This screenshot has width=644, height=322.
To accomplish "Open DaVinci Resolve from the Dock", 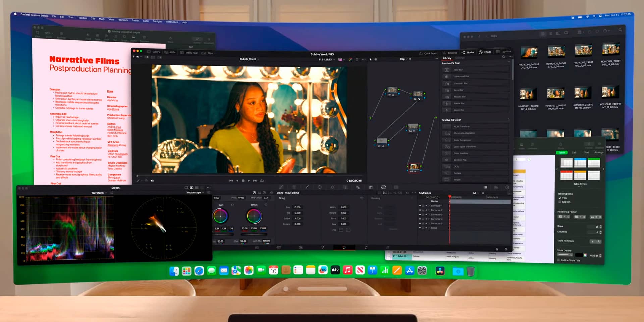I will 440,271.
